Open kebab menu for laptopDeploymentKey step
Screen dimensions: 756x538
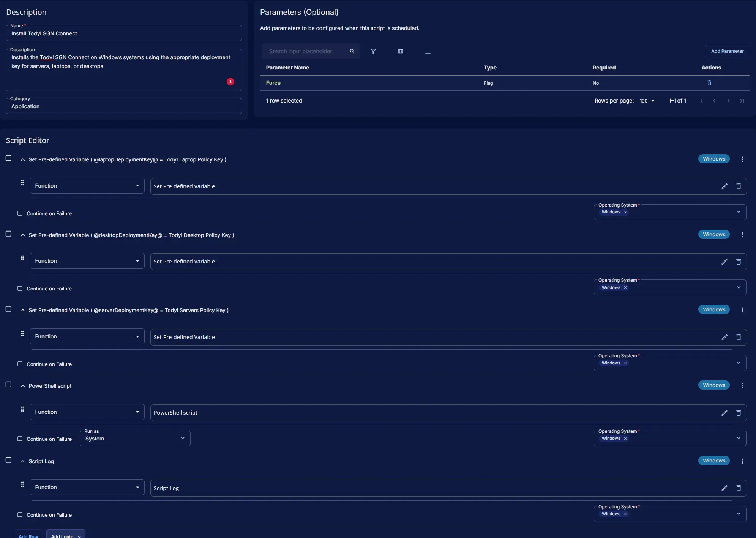point(742,159)
